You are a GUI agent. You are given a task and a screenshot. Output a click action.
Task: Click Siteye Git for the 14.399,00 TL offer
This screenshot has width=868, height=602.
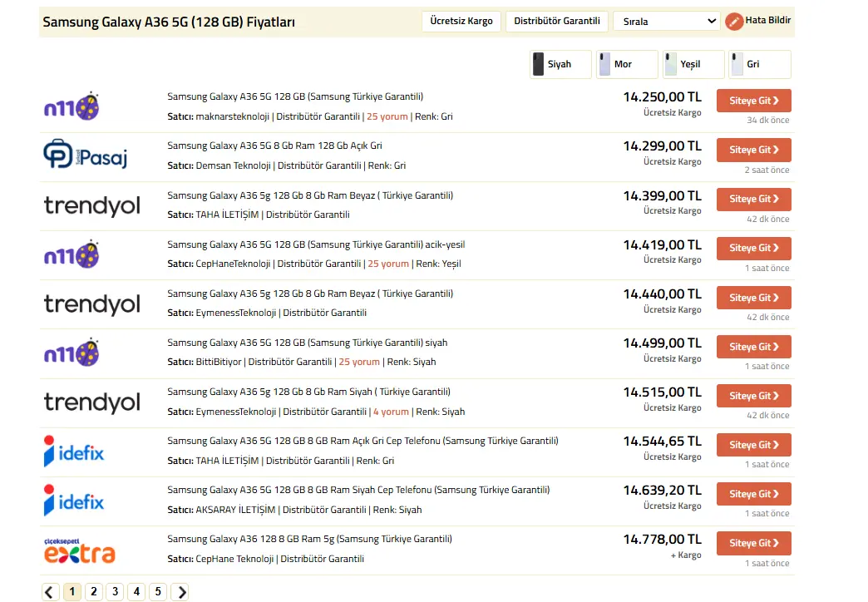pos(753,199)
